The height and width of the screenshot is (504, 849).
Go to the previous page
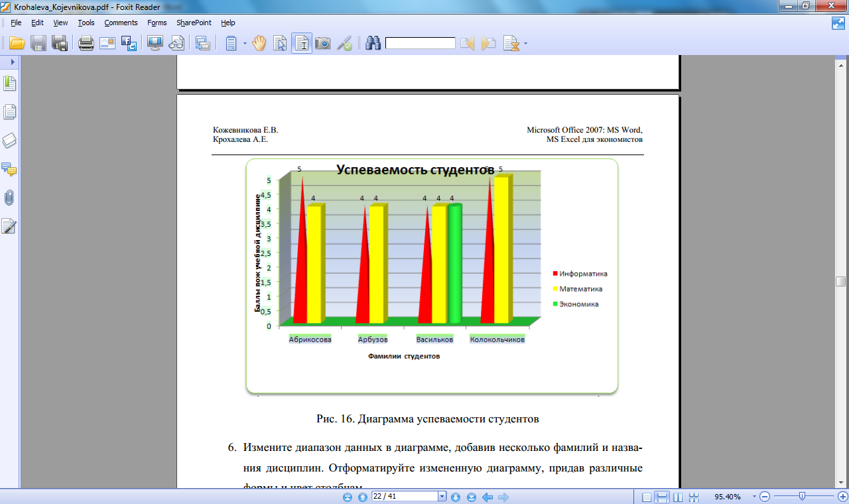362,497
